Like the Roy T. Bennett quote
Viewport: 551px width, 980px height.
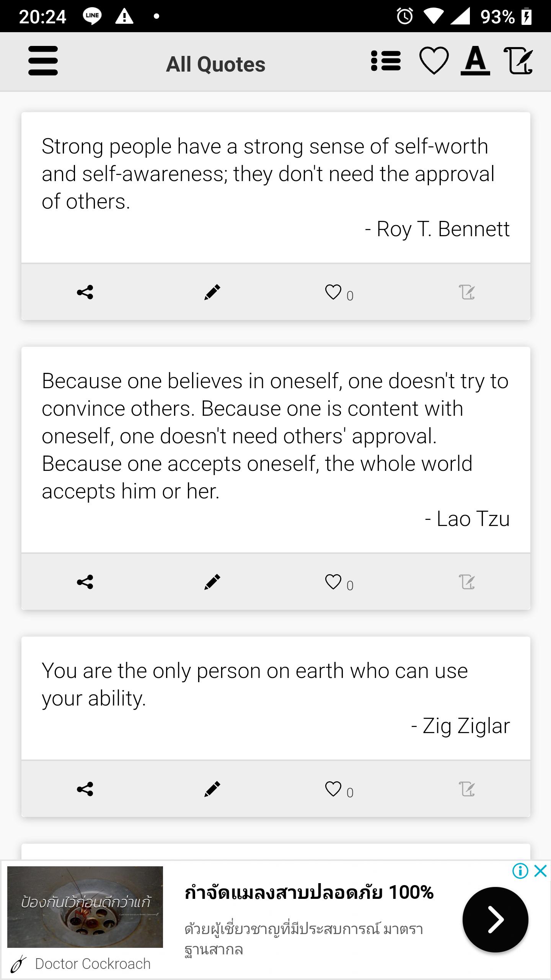[x=333, y=292]
